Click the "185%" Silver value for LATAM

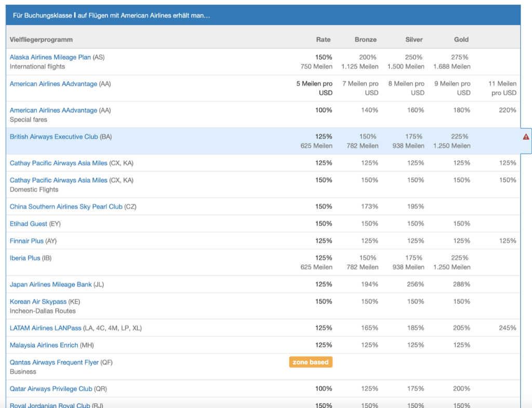pos(416,328)
